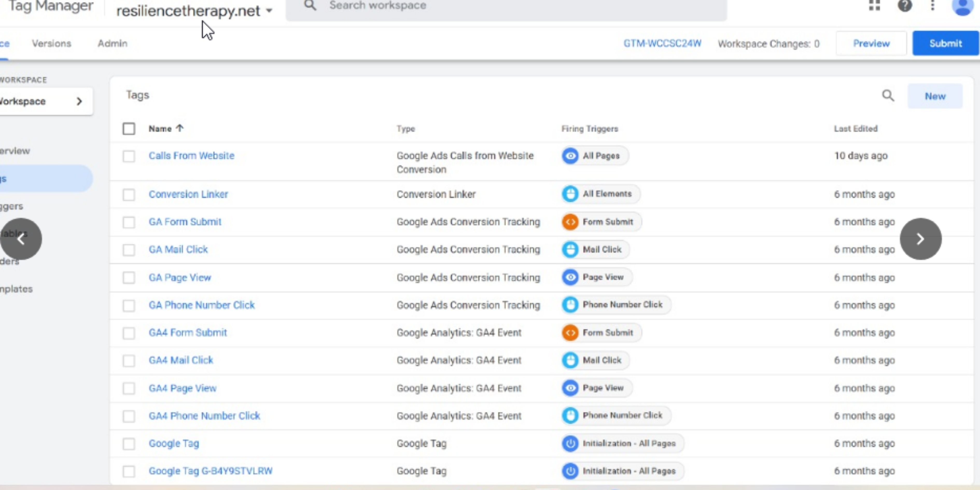Viewport: 980px width, 490px height.
Task: Open the Google apps grid menu
Action: pos(875,6)
